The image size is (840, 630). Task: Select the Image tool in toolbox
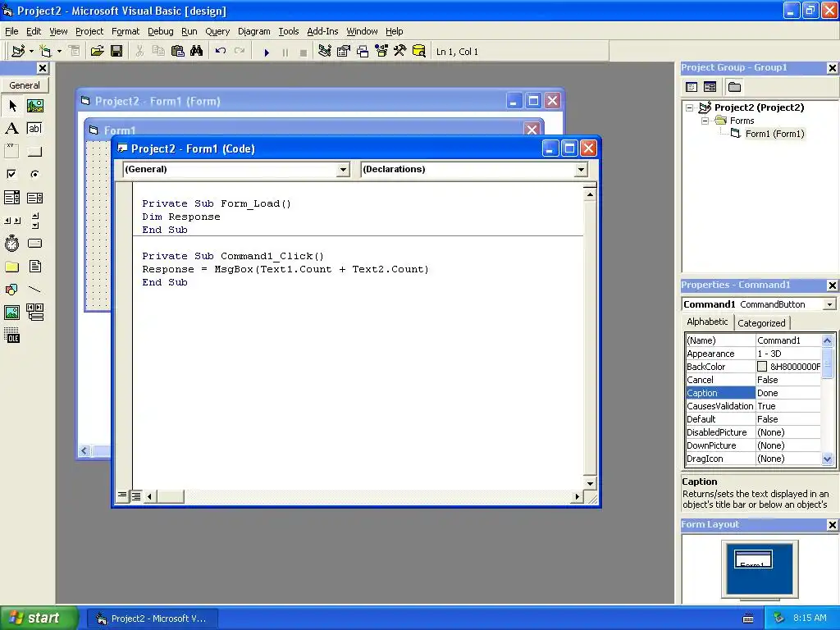12,312
